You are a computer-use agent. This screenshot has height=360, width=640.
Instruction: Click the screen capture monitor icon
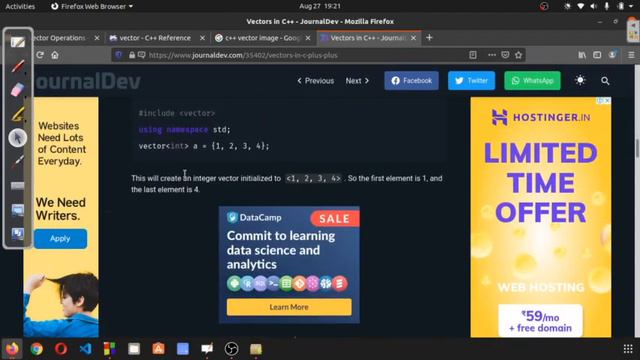click(18, 210)
